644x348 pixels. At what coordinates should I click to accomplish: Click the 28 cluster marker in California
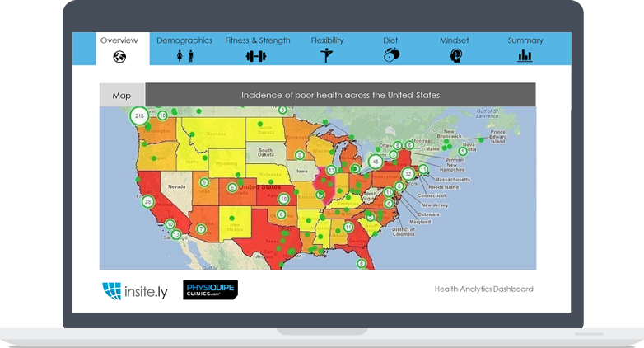(x=147, y=201)
